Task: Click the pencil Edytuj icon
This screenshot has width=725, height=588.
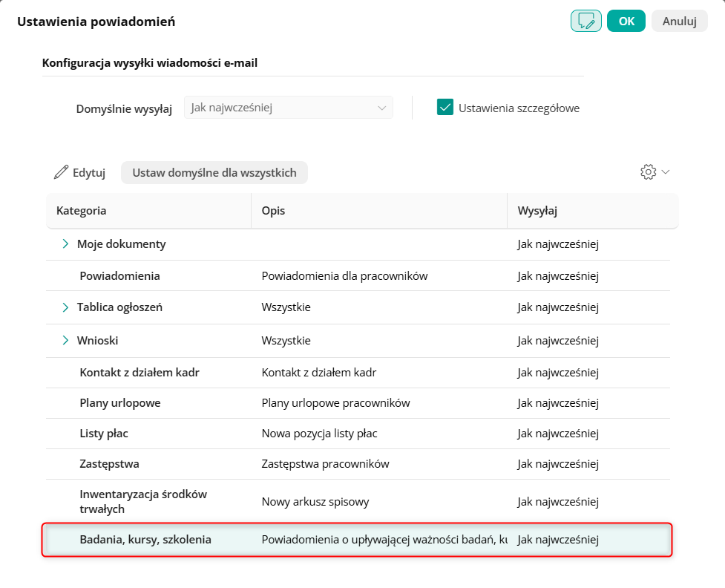Action: click(x=61, y=173)
